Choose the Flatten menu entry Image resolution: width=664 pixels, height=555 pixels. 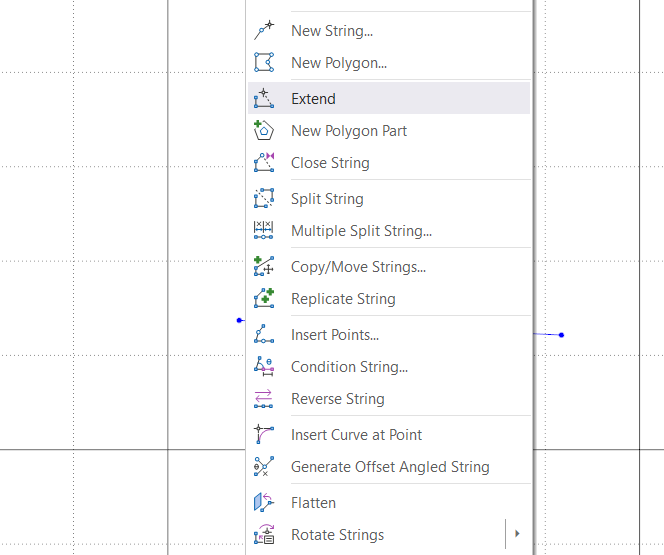(x=313, y=503)
